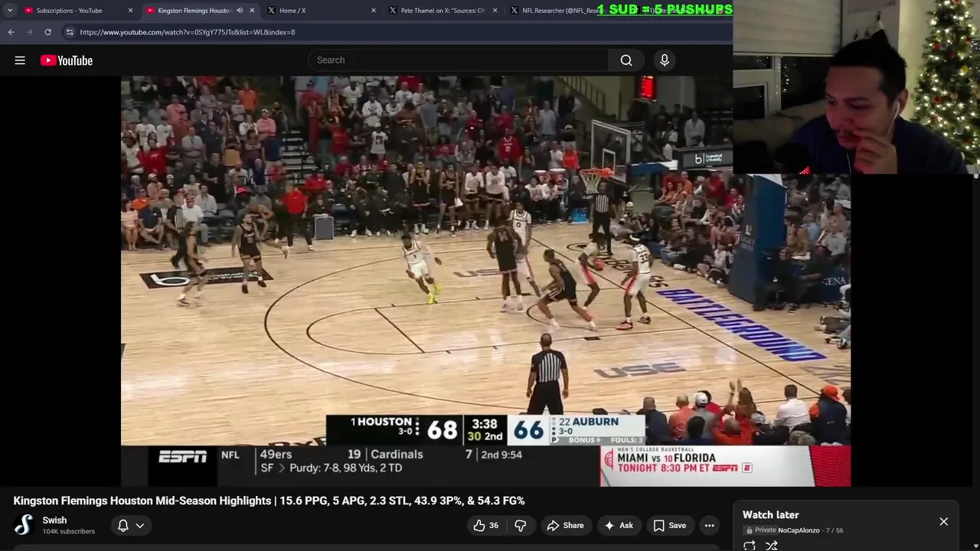The image size is (980, 551).
Task: Click the URL address bar
Action: [398, 32]
